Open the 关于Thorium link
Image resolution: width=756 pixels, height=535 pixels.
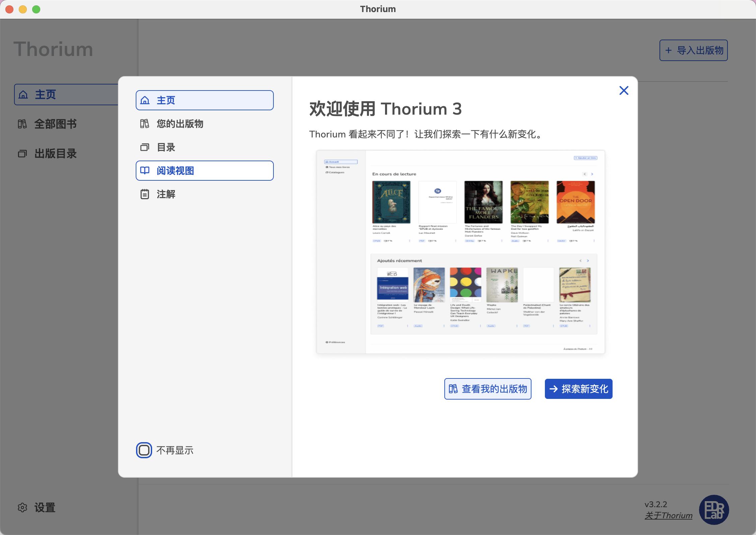pyautogui.click(x=668, y=516)
